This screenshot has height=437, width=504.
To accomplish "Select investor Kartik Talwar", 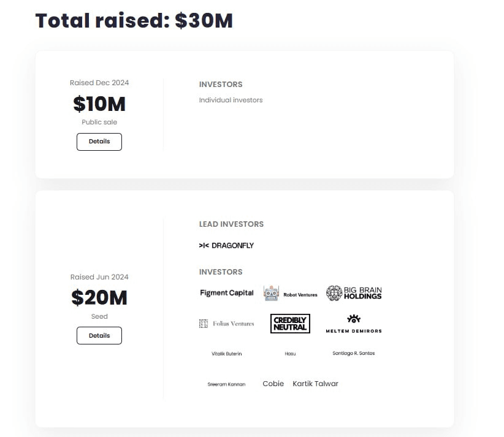I will coord(315,384).
